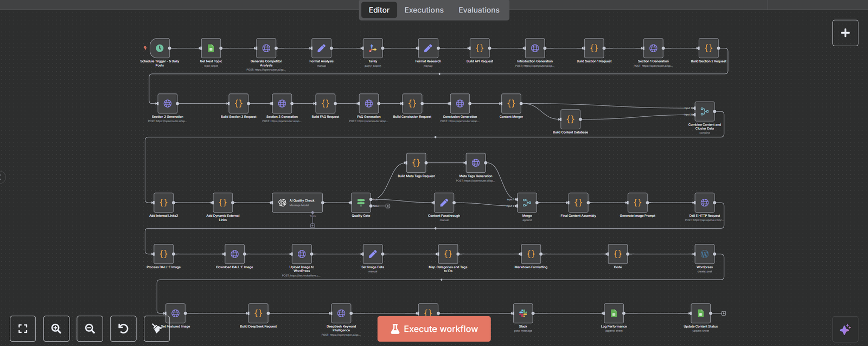
Task: Open the Build Meta Tags Request node
Action: pos(416,163)
